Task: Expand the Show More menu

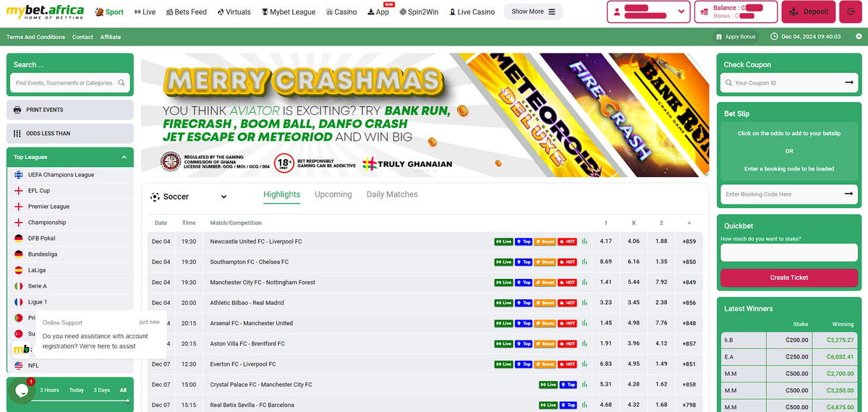Action: tap(533, 12)
